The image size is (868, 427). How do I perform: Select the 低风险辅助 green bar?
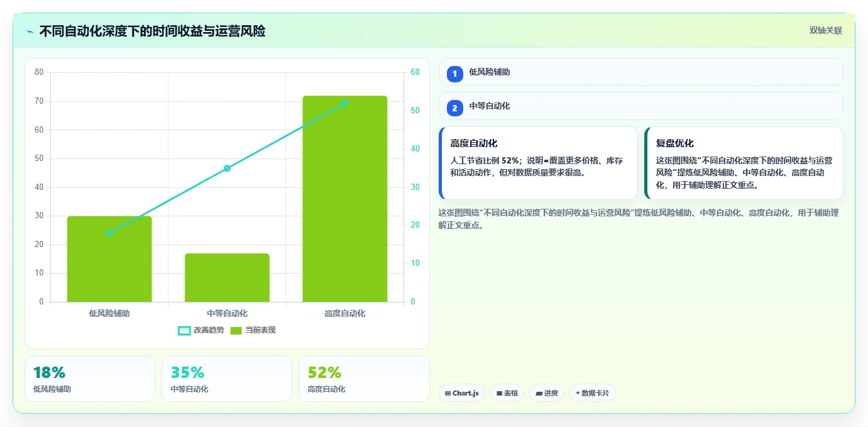[x=109, y=259]
